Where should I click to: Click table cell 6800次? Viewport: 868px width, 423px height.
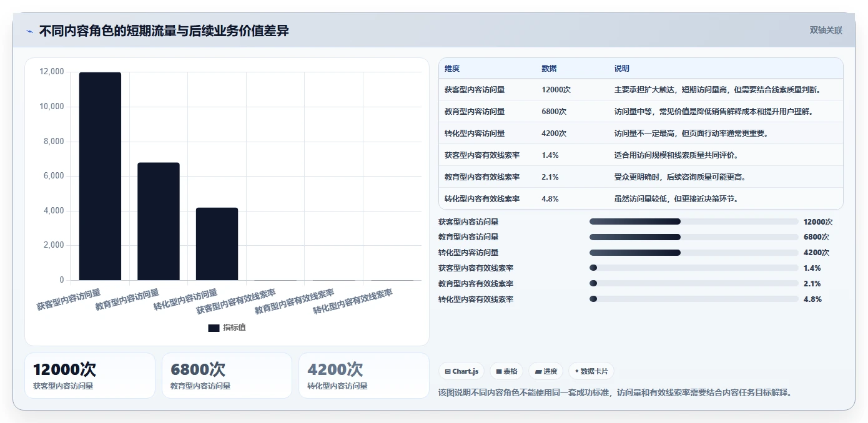point(554,112)
